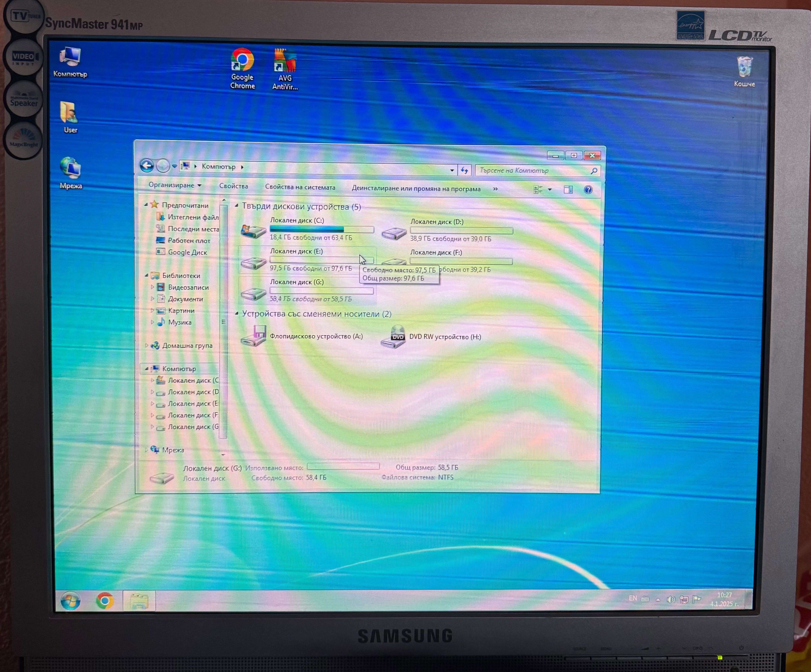The width and height of the screenshot is (811, 672).
Task: Select Локален диск (C in tree
Action: click(187, 380)
